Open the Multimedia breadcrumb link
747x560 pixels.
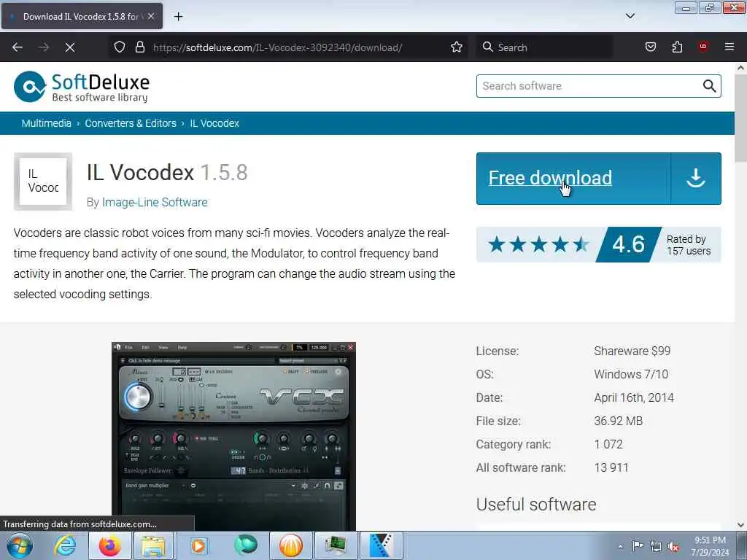pos(46,123)
